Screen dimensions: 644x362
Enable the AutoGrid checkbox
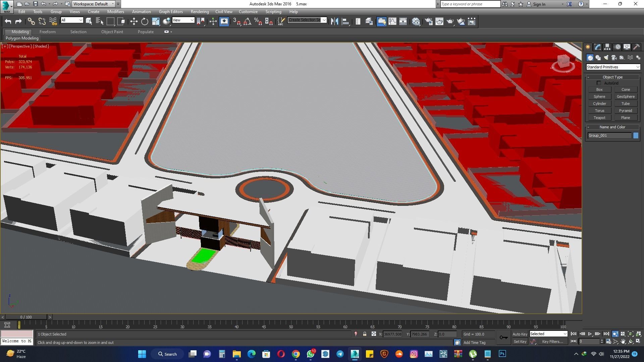coord(599,83)
